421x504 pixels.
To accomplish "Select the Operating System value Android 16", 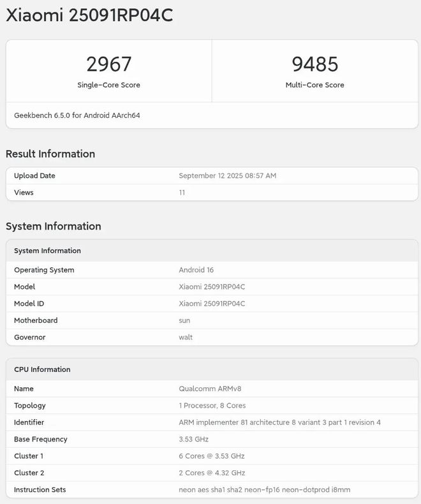I will point(196,270).
